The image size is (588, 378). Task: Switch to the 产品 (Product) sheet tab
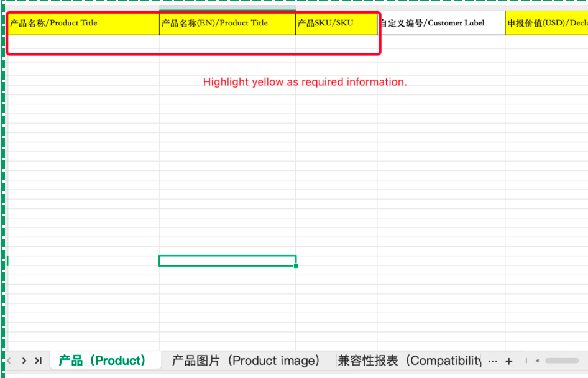pos(102,361)
